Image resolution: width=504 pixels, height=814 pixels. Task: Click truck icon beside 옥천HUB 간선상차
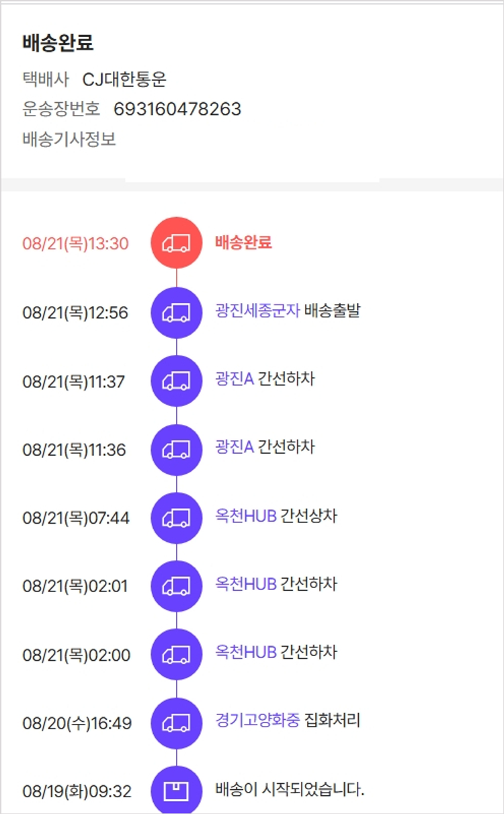point(176,518)
